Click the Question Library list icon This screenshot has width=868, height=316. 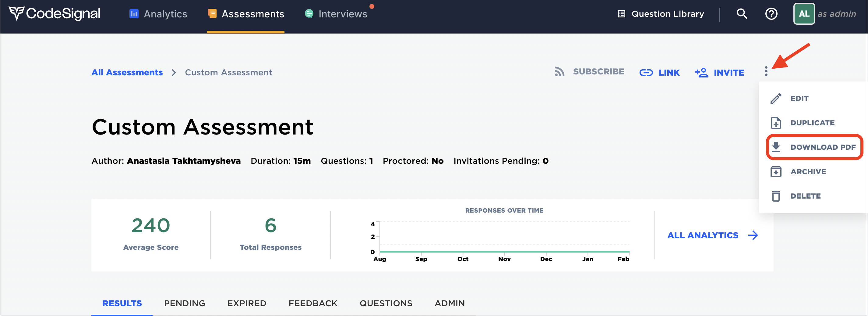(x=621, y=14)
